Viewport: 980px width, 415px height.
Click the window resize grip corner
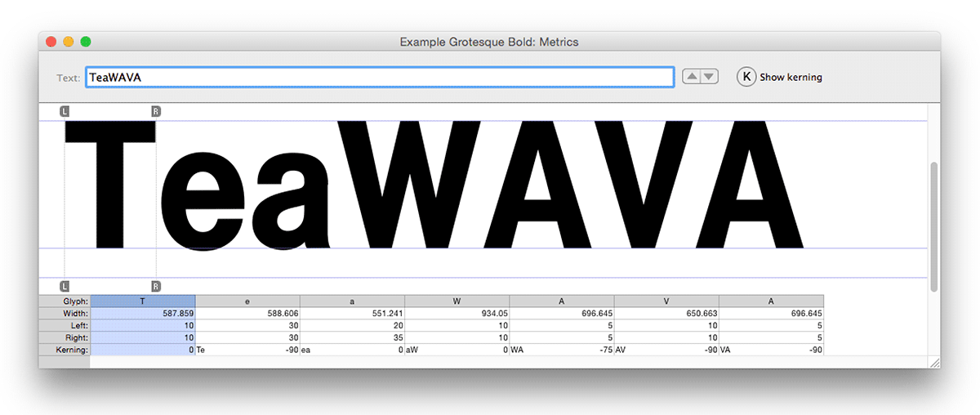point(934,362)
